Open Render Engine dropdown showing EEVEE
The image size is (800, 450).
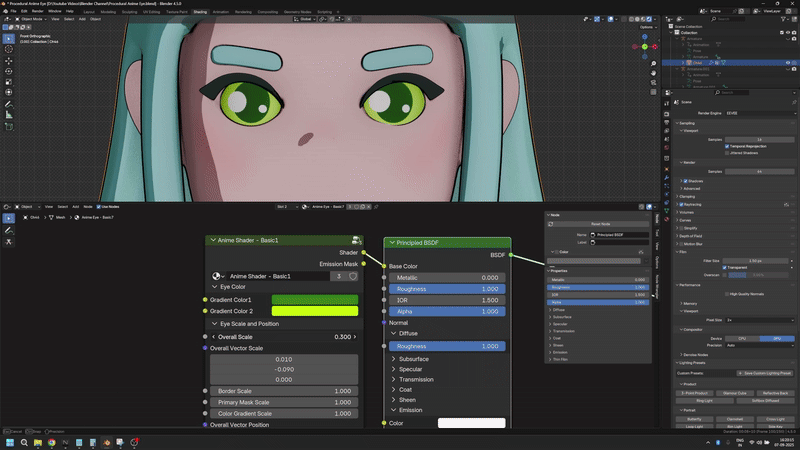760,113
